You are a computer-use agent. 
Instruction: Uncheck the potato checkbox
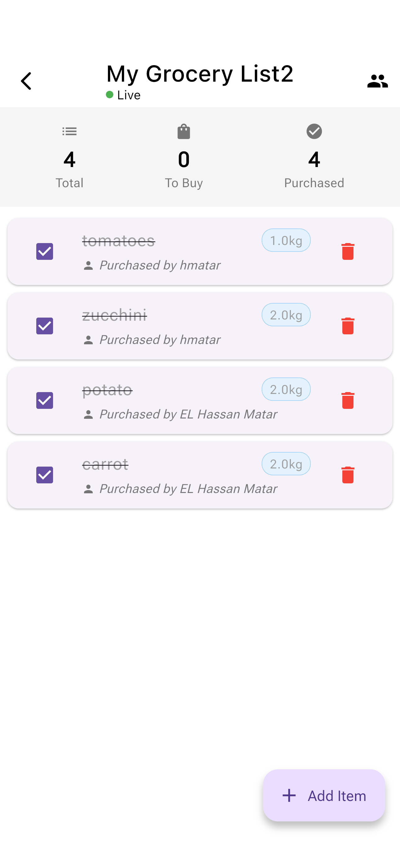pos(44,400)
